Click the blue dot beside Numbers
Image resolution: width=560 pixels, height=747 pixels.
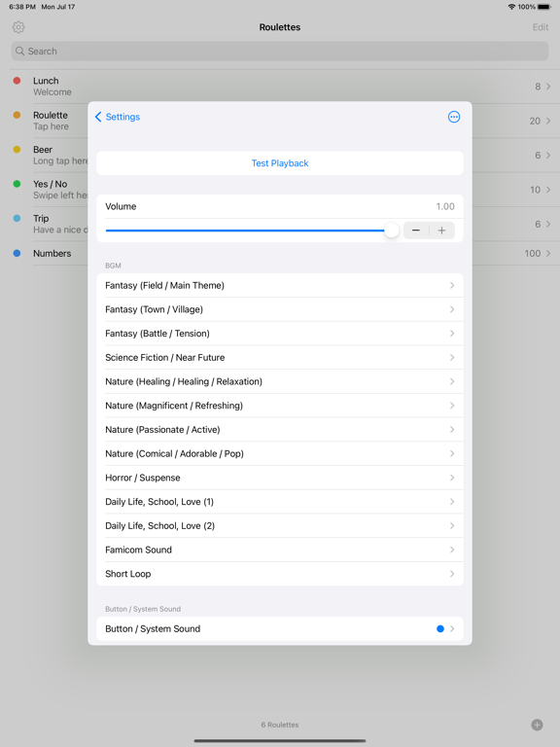(x=17, y=254)
